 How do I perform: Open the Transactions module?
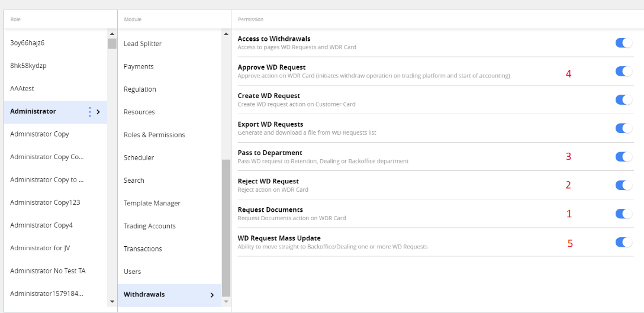(169, 249)
